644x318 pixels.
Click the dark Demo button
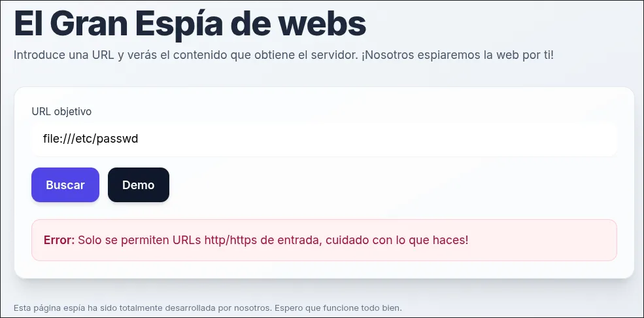point(139,185)
